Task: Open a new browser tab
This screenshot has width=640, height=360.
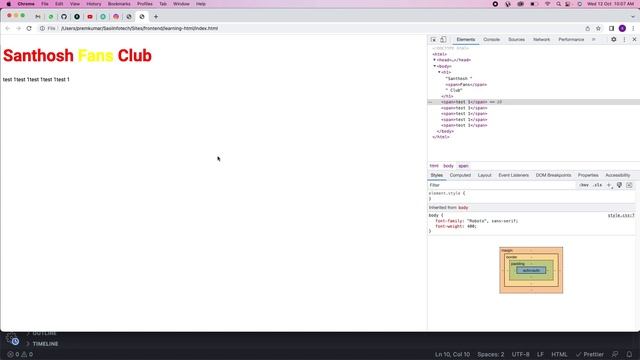Action: [x=156, y=17]
